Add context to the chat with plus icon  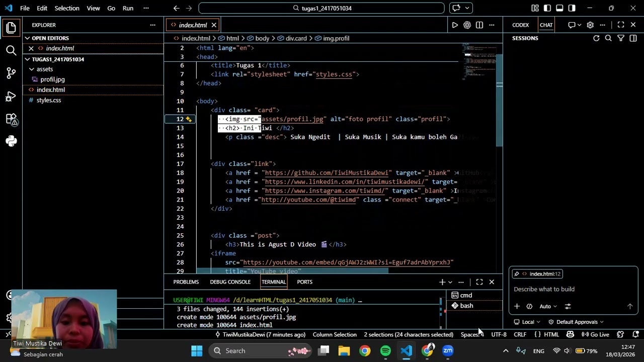point(517,306)
